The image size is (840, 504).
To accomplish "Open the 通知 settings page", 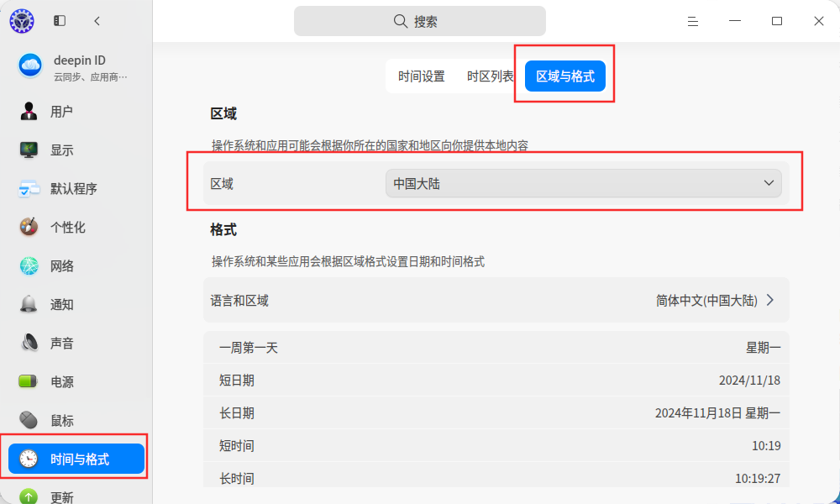I will (76, 304).
